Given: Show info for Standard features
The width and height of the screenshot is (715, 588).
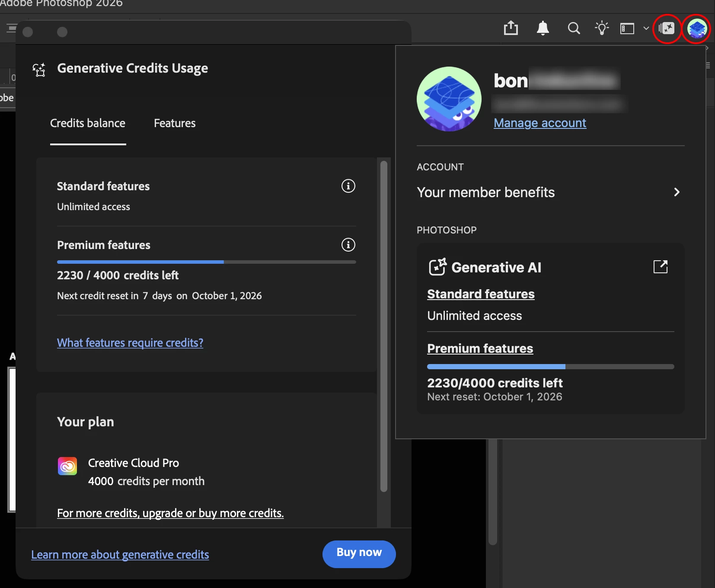Looking at the screenshot, I should coord(348,186).
